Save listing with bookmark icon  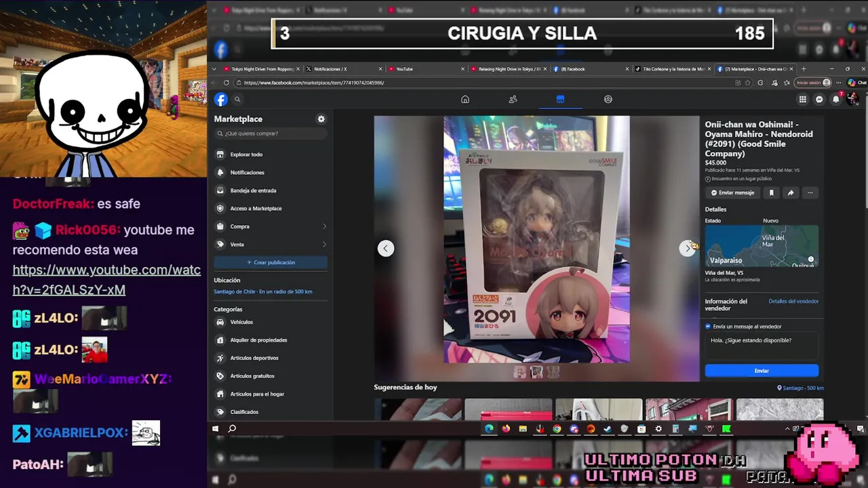(x=771, y=192)
